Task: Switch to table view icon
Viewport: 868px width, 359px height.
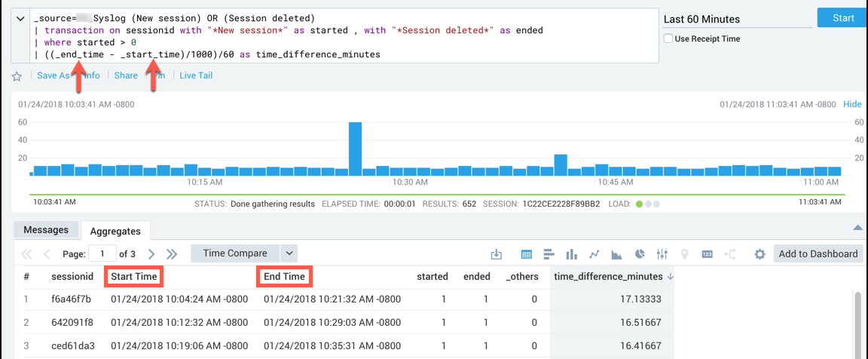Action: point(527,254)
